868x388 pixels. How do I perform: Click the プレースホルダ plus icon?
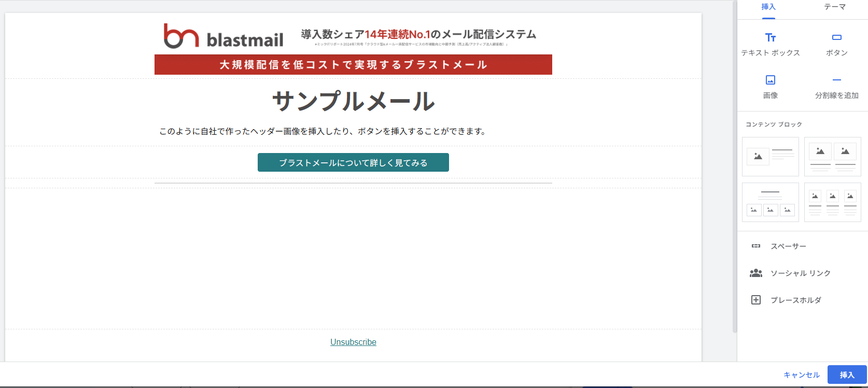756,300
